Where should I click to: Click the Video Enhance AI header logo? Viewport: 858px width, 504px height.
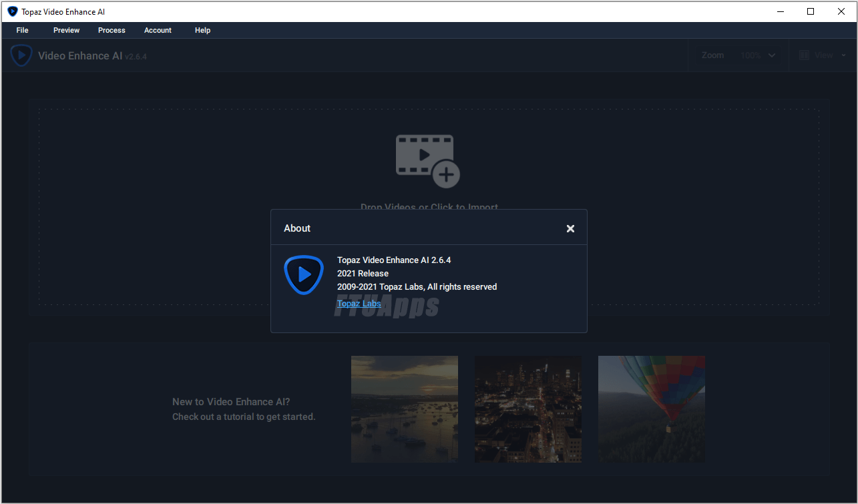[21, 55]
